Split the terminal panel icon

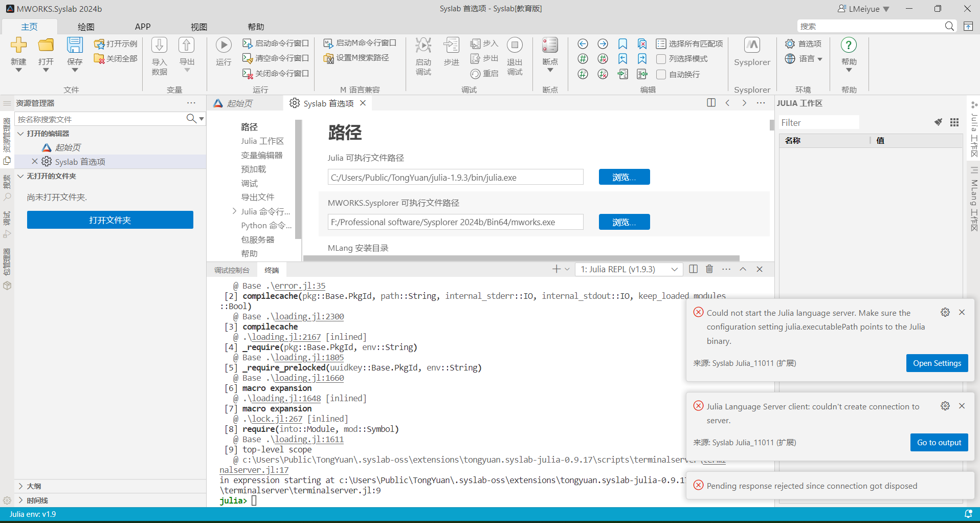coord(693,269)
